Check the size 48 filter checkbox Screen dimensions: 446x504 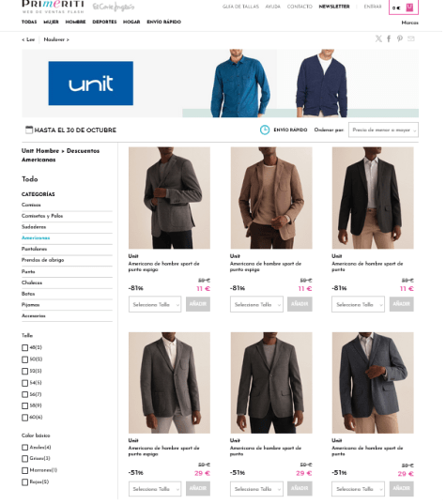pos(24,350)
